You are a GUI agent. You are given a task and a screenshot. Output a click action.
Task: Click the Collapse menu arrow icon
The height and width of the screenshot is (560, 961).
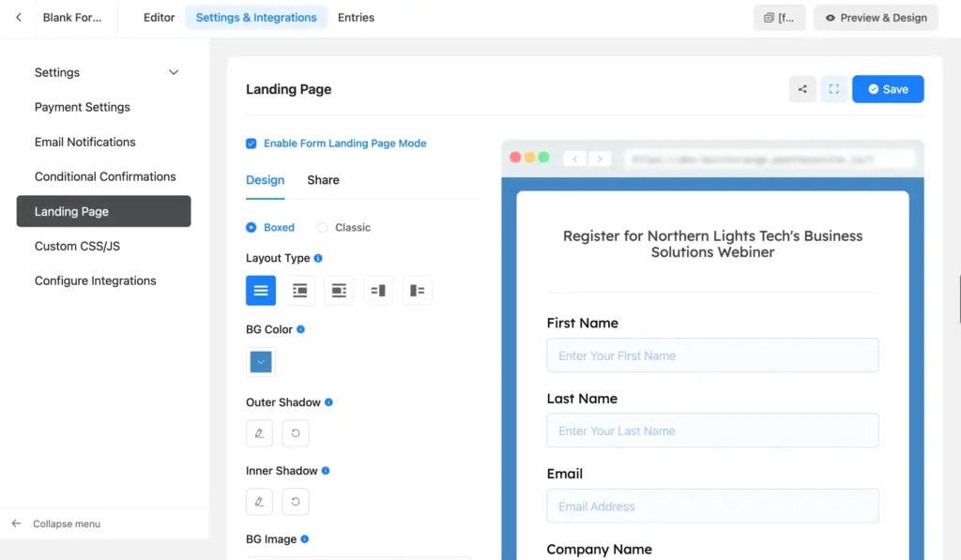click(x=17, y=523)
